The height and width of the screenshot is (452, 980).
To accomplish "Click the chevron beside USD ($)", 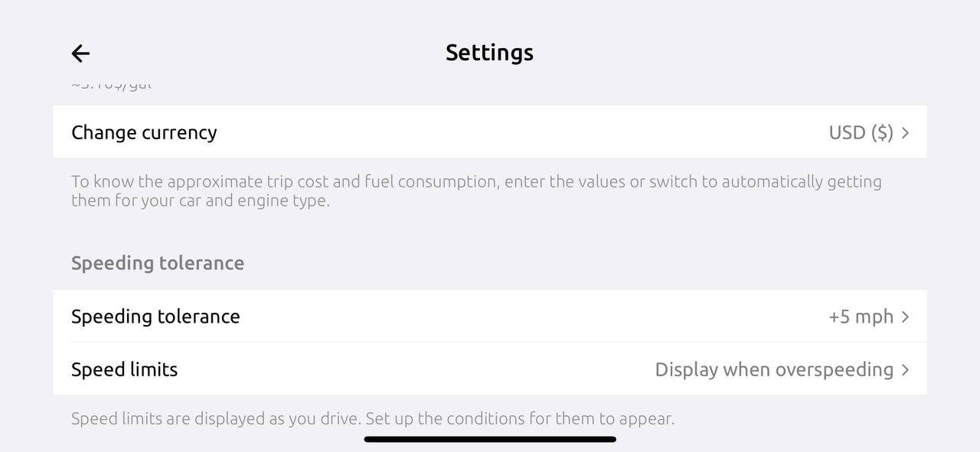I will [x=905, y=133].
